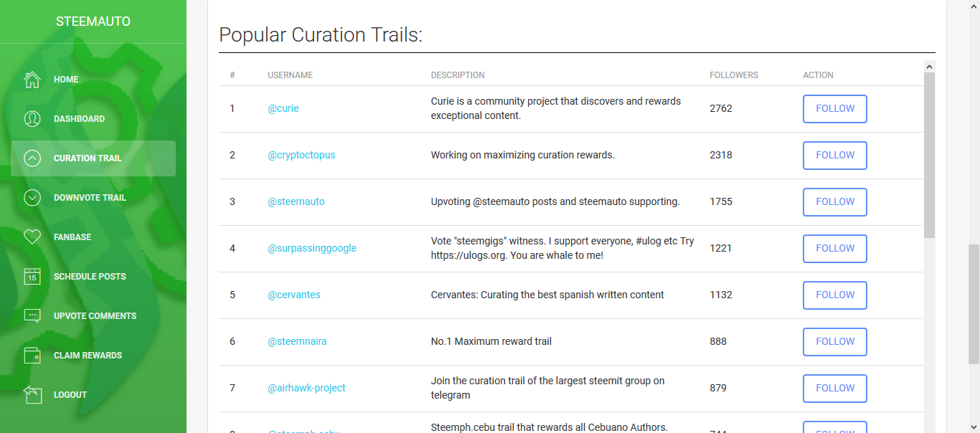
Task: Click the Dashboard user icon
Action: coord(32,119)
